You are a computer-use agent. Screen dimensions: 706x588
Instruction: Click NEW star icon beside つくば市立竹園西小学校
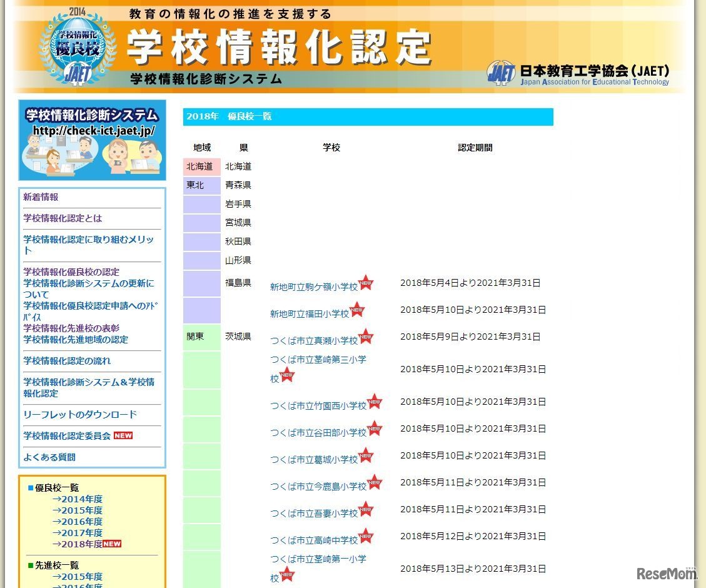pos(374,402)
